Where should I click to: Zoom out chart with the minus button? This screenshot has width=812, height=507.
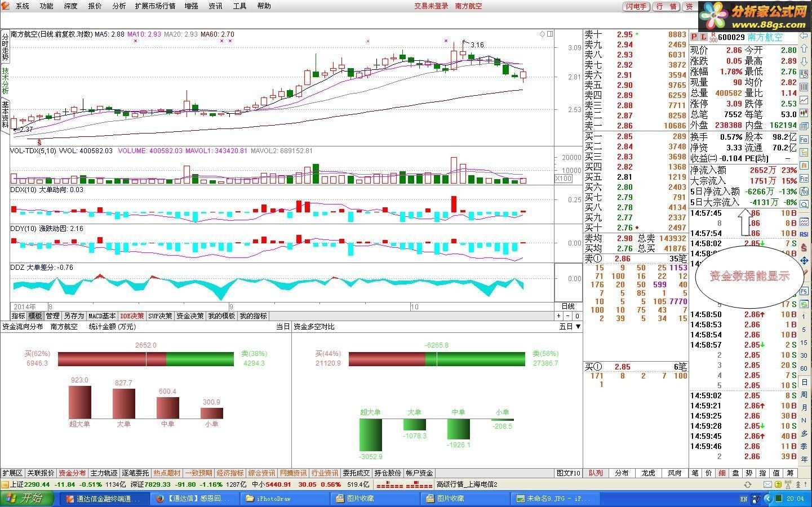(567, 316)
